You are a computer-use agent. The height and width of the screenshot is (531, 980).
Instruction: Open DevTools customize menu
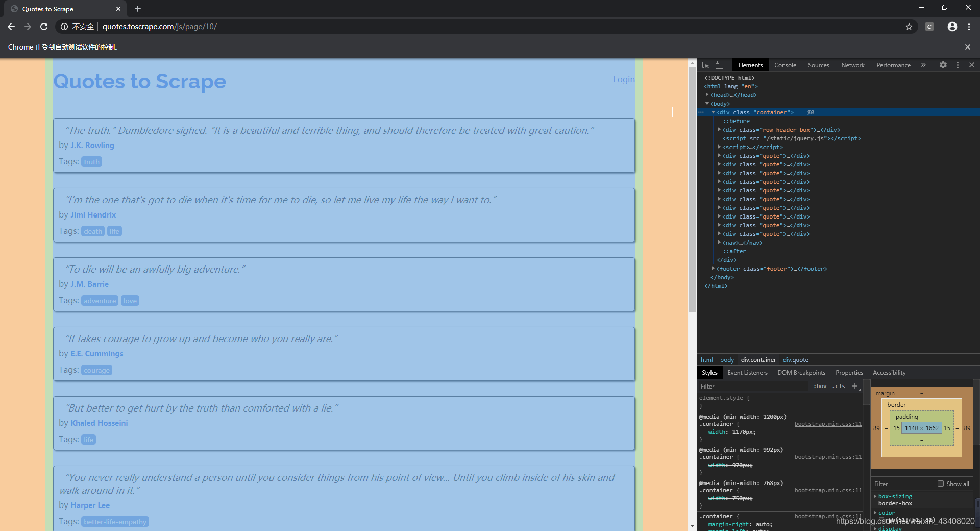(958, 65)
